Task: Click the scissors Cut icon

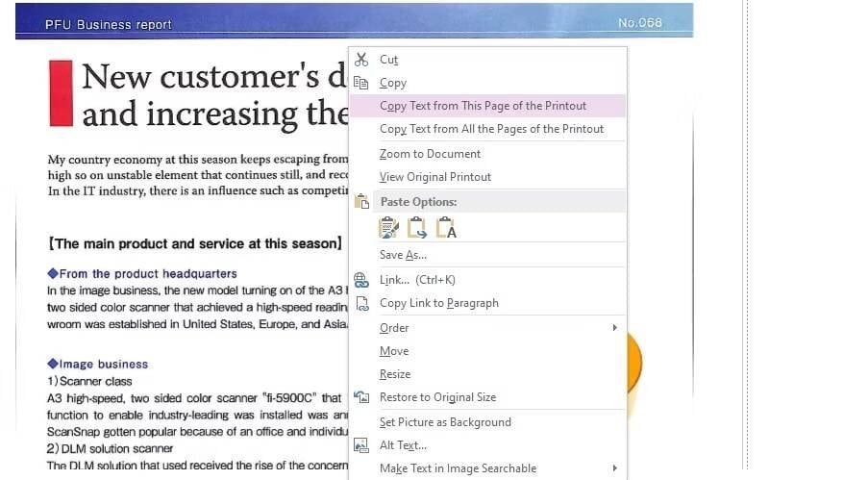Action: (361, 60)
